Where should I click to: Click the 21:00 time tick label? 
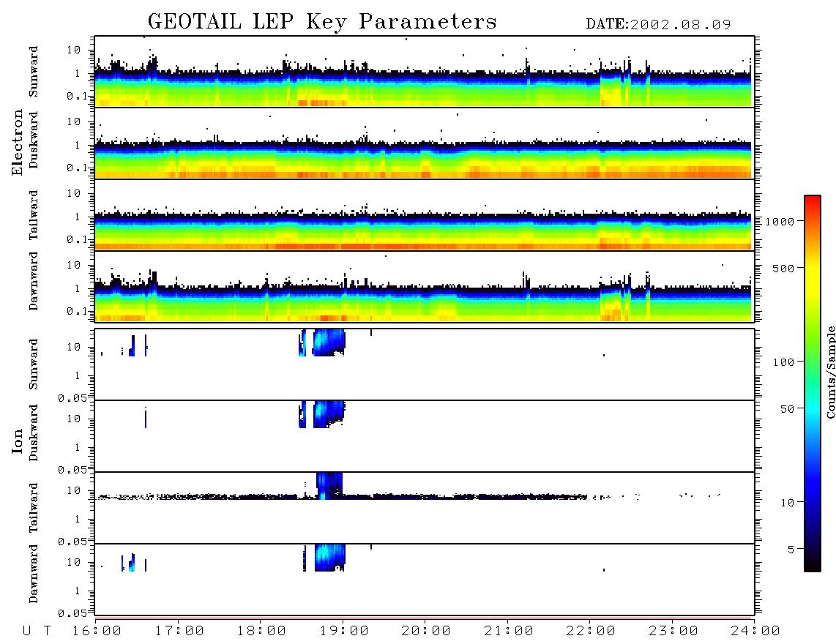tap(509, 632)
